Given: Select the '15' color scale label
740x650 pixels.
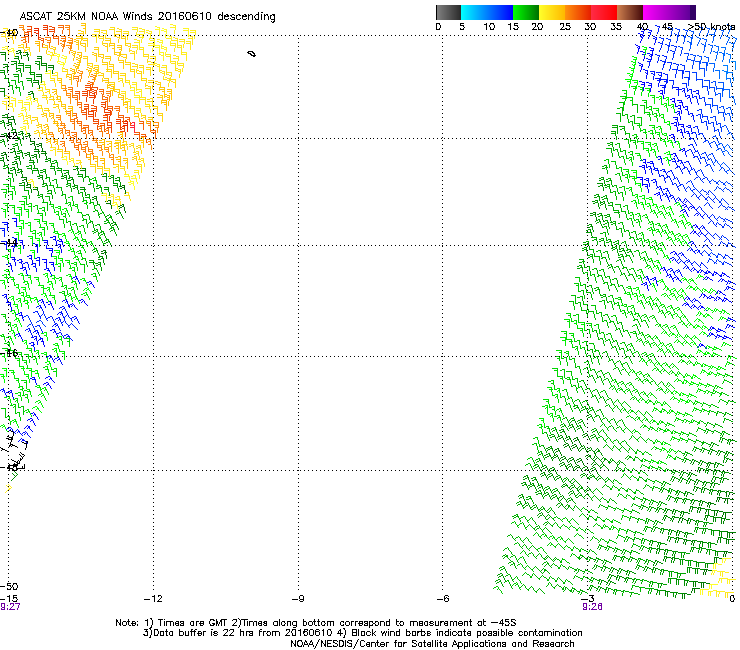Looking at the screenshot, I should (513, 27).
